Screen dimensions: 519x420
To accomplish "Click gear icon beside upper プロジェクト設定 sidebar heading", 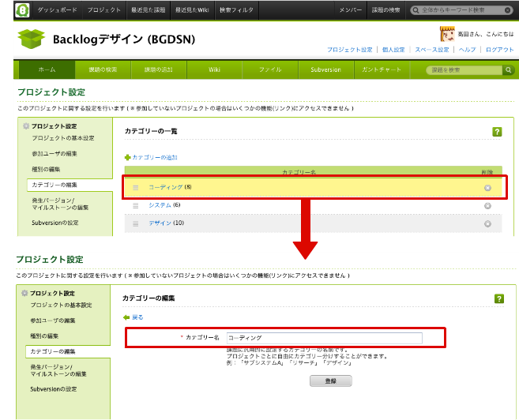I will tap(26, 126).
